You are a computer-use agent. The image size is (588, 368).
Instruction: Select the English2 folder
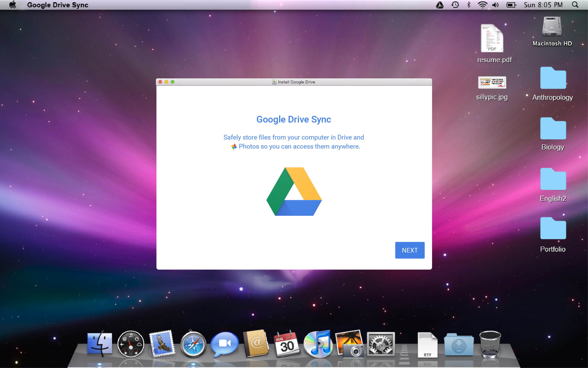[553, 179]
